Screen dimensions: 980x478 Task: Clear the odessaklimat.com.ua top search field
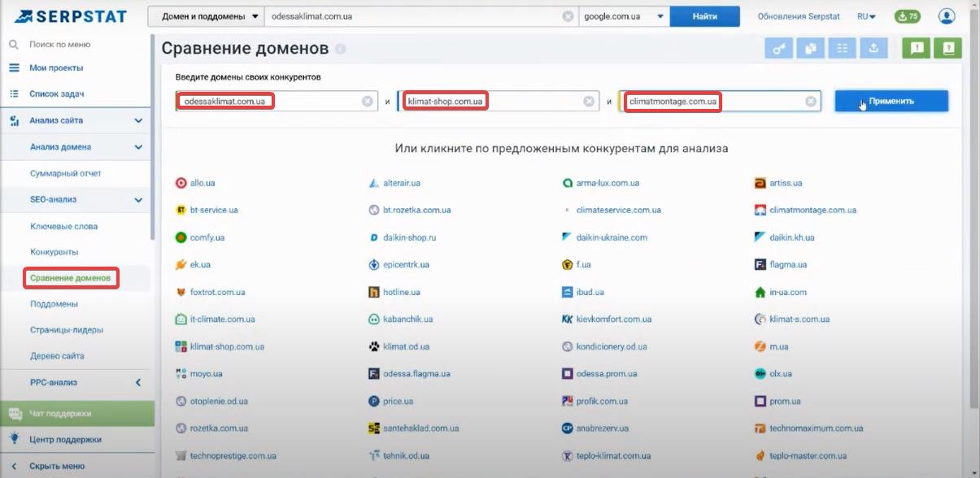[x=567, y=16]
